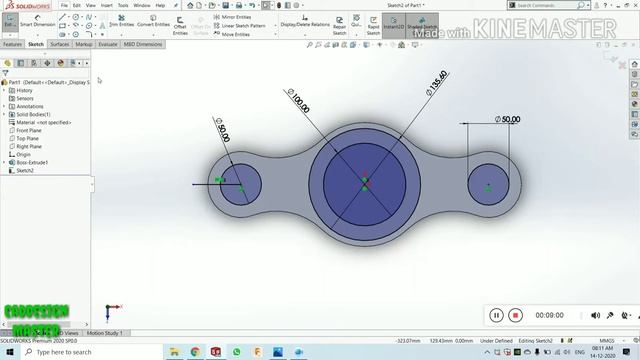Switch to the Evaluate tab

coord(108,44)
